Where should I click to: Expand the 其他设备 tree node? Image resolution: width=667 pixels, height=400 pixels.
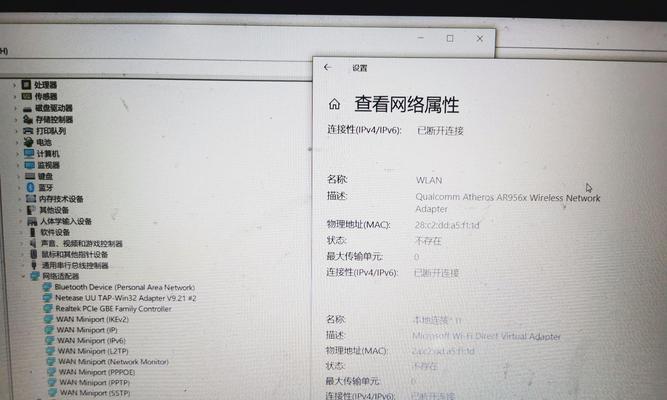[x=20, y=210]
